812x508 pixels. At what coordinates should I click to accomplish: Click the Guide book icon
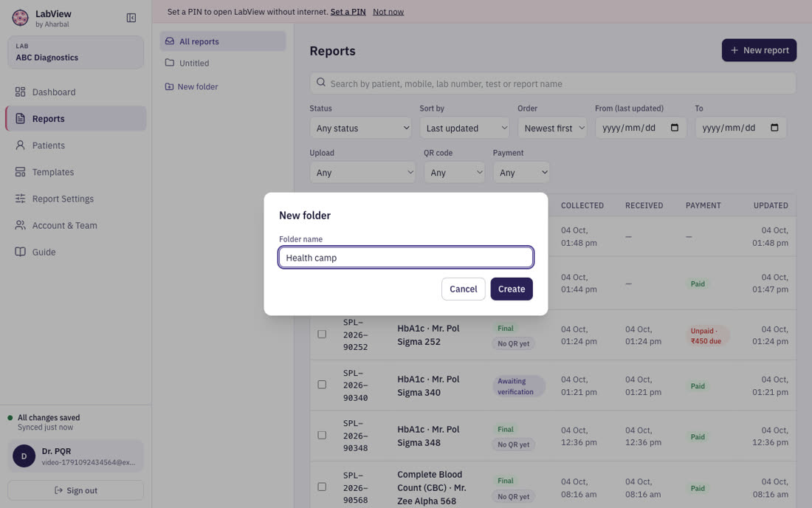coord(20,252)
